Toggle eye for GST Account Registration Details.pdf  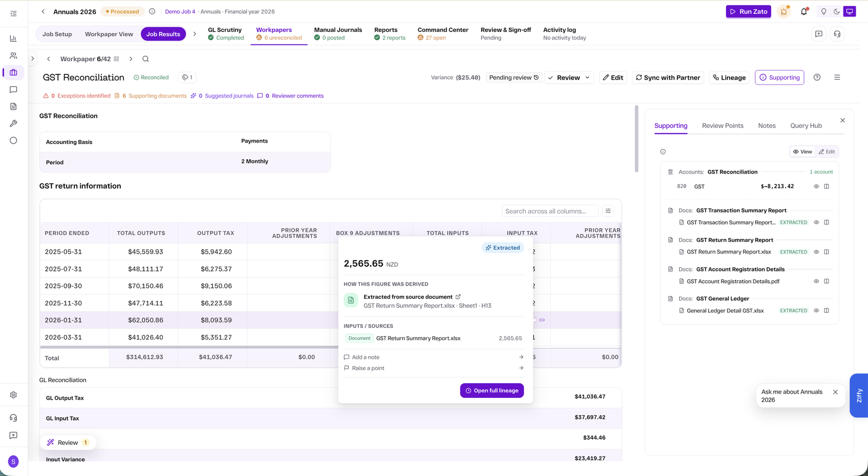816,281
